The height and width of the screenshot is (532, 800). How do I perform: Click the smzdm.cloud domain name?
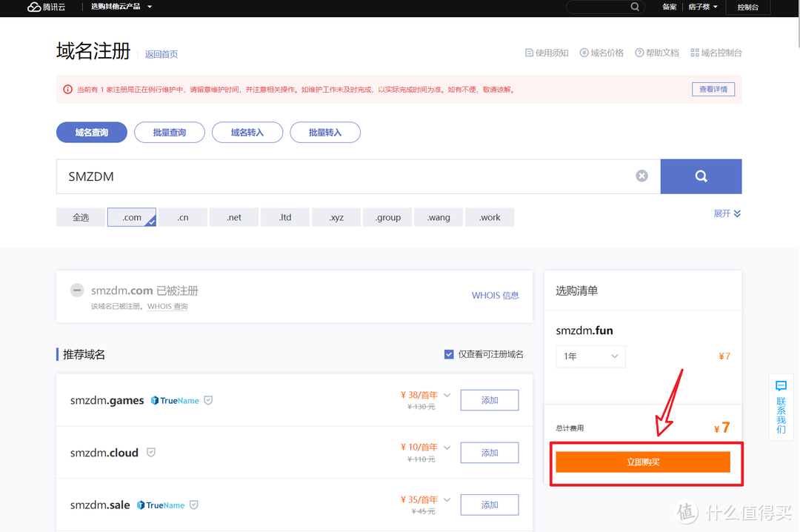click(x=104, y=453)
